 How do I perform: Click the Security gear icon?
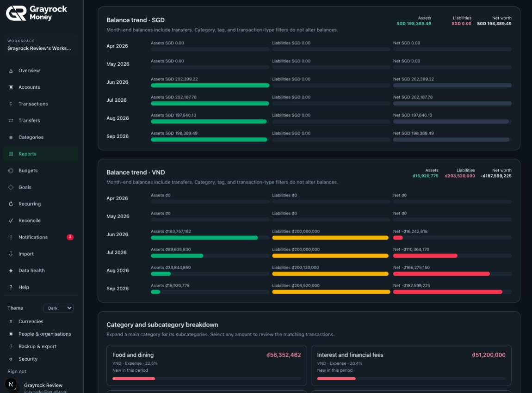pyautogui.click(x=11, y=359)
